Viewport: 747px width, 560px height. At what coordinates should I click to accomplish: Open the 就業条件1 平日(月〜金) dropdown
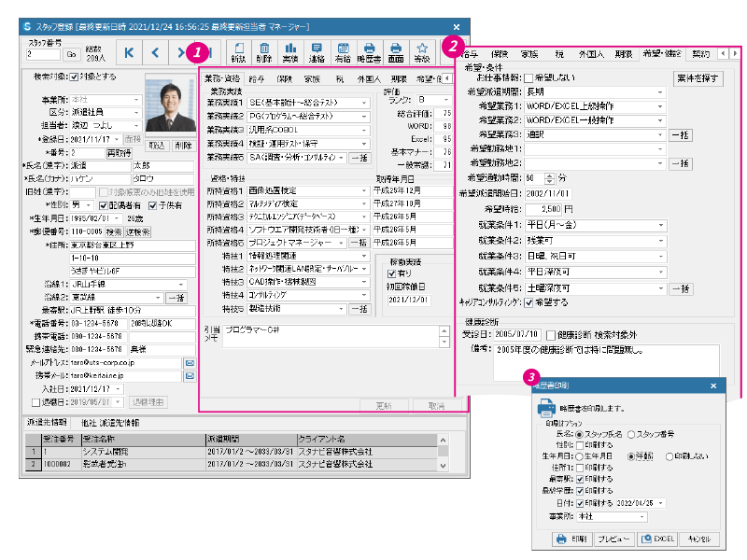click(661, 225)
